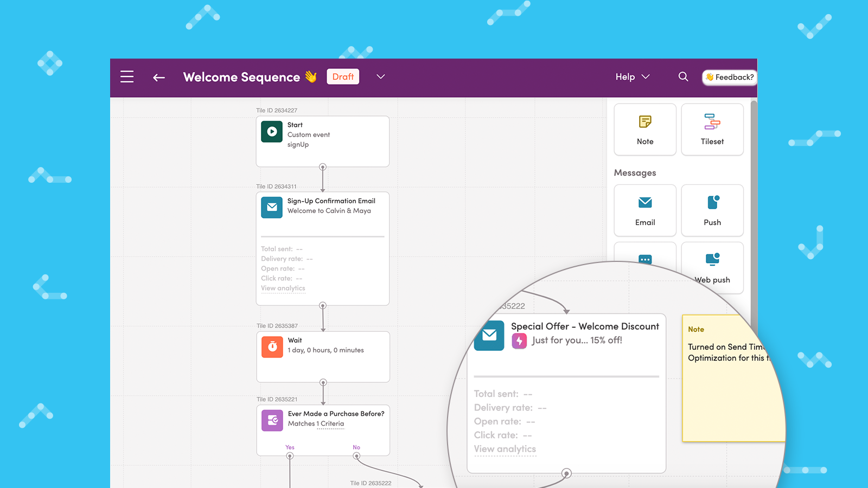The image size is (868, 488).
Task: Choose the Web push tile
Action: (x=712, y=267)
